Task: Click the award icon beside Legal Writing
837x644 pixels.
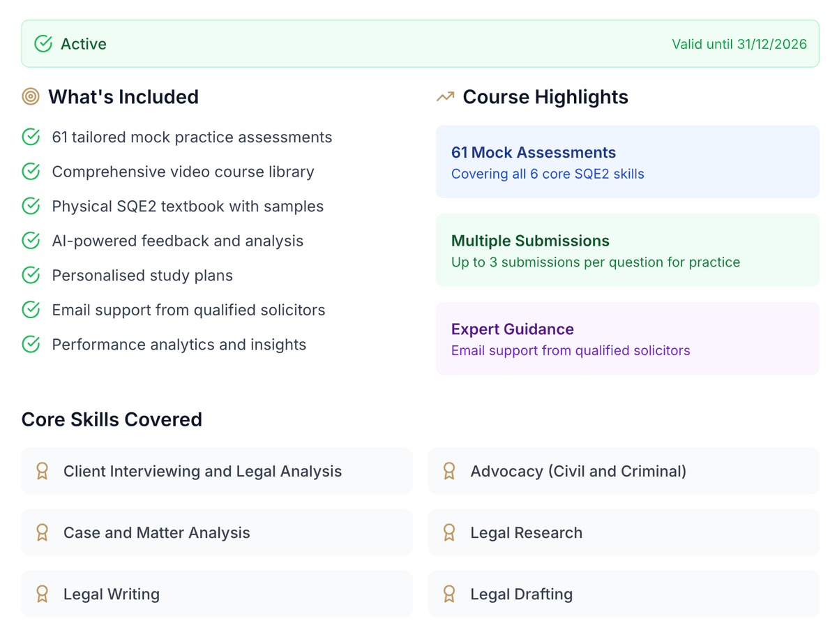Action: tap(42, 594)
